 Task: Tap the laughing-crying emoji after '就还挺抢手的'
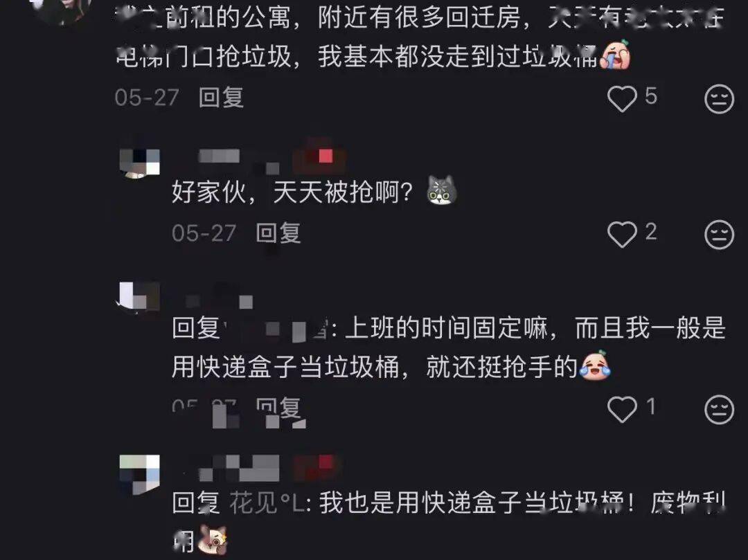point(595,366)
